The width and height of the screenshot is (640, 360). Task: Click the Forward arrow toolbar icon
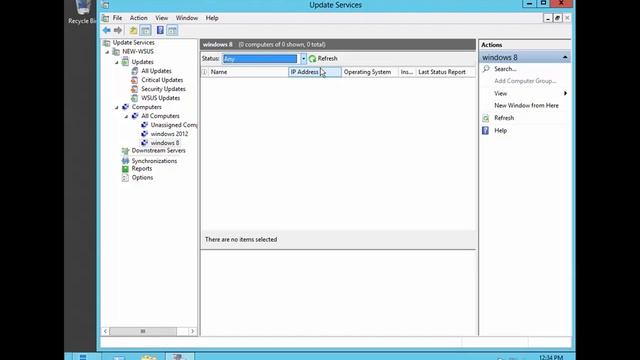118,30
